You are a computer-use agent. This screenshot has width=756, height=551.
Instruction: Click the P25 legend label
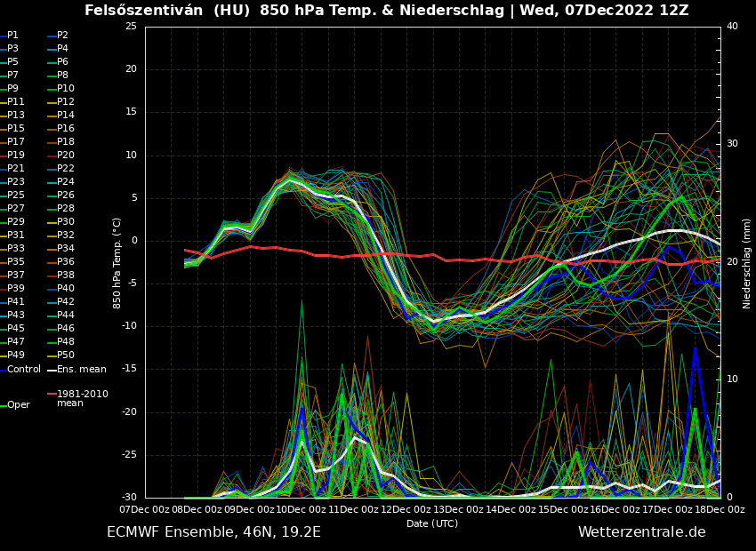tap(16, 196)
